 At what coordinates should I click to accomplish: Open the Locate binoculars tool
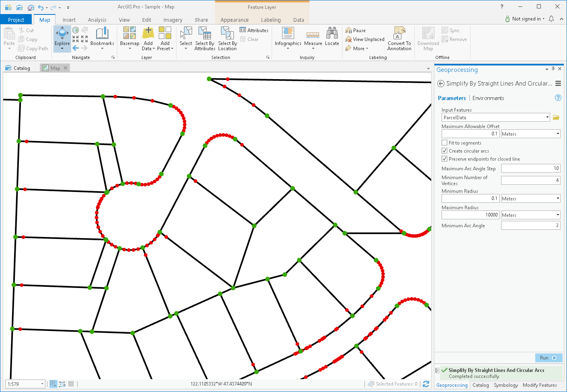tap(332, 37)
